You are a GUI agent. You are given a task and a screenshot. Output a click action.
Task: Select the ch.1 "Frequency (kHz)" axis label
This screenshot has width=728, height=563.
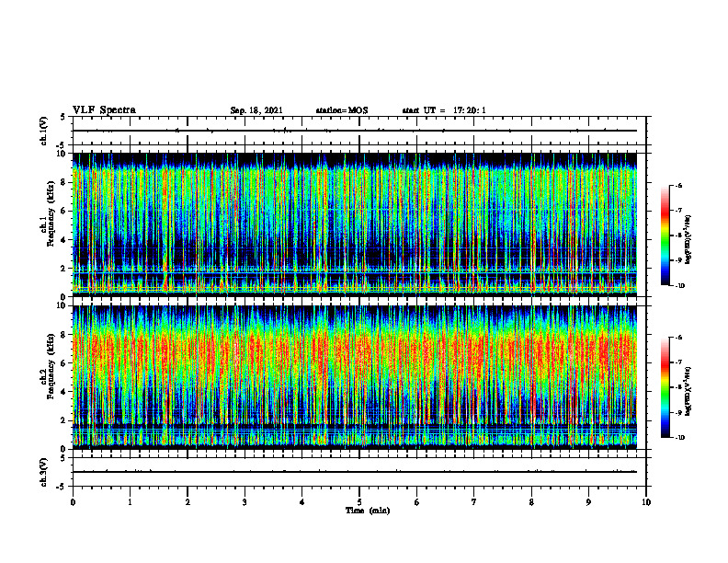[x=51, y=213]
